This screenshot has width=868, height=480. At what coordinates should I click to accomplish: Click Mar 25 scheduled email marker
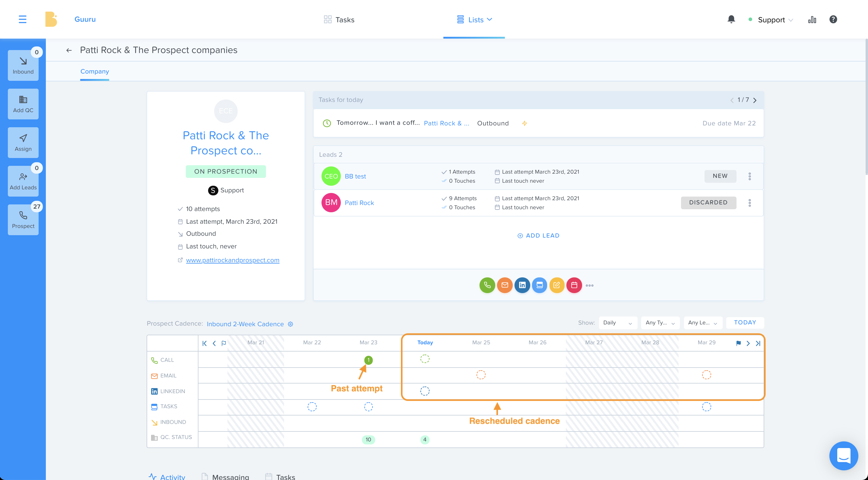(x=481, y=375)
